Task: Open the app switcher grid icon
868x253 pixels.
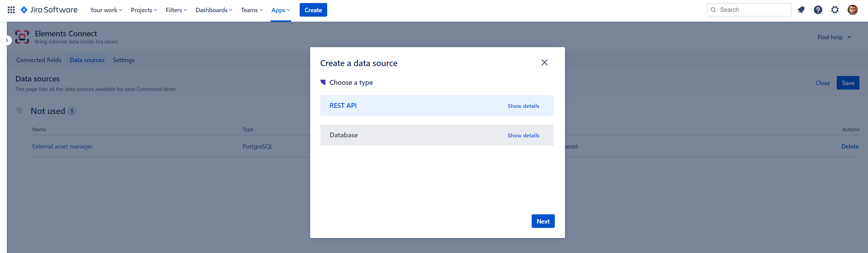Action: click(11, 10)
